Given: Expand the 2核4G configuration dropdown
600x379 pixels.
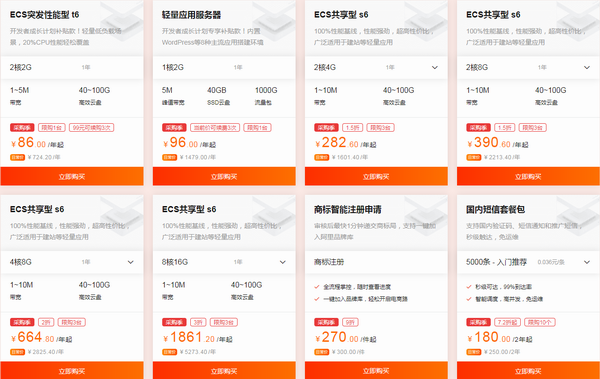Looking at the screenshot, I should 435,67.
